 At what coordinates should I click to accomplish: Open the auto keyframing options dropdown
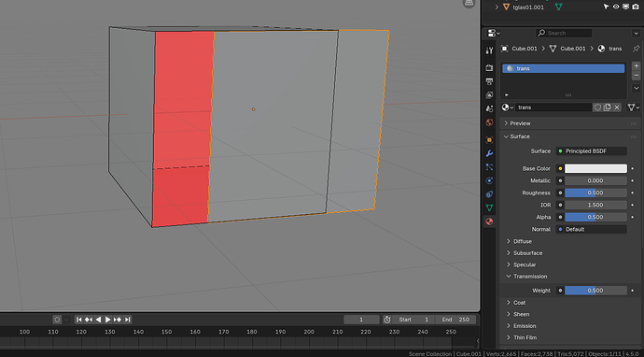pos(66,320)
